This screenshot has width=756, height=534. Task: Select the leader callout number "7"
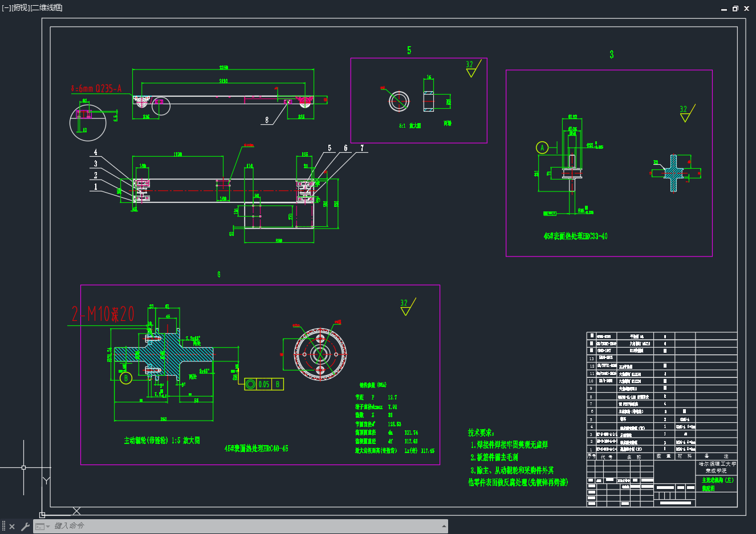tap(361, 148)
